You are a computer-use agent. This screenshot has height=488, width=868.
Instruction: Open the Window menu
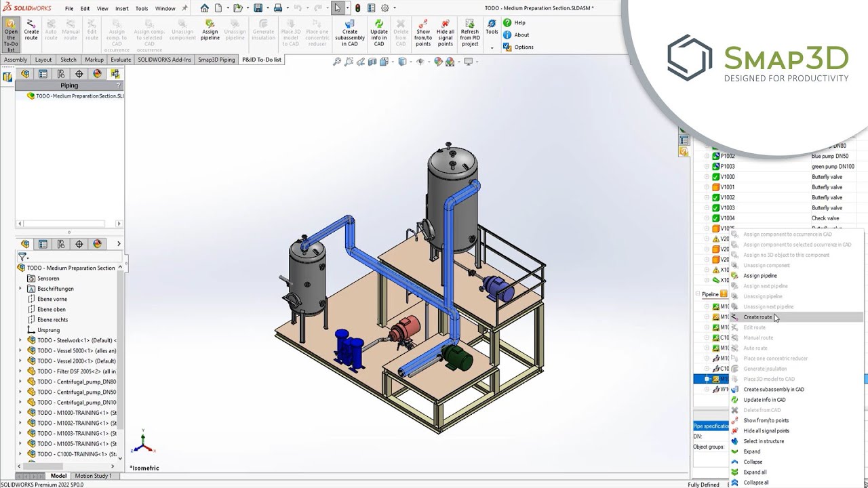tap(165, 9)
